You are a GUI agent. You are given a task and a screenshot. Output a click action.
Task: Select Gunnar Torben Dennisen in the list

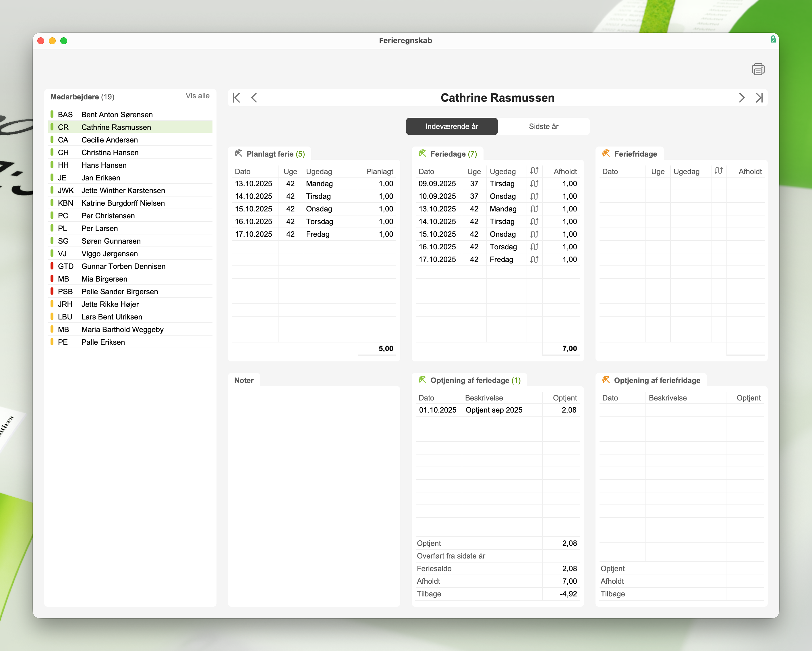pyautogui.click(x=123, y=266)
